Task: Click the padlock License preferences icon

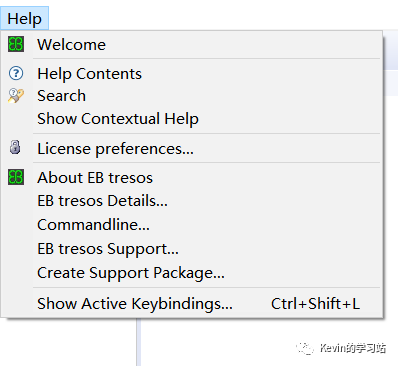Action: coord(15,147)
